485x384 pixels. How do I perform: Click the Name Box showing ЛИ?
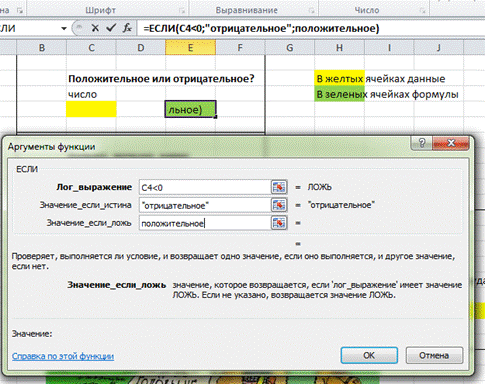(30, 28)
